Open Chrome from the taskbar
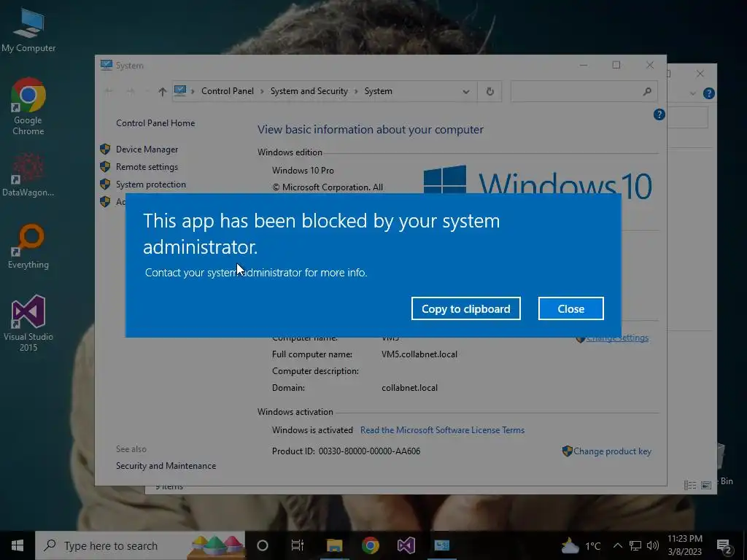The width and height of the screenshot is (747, 560). tap(370, 545)
